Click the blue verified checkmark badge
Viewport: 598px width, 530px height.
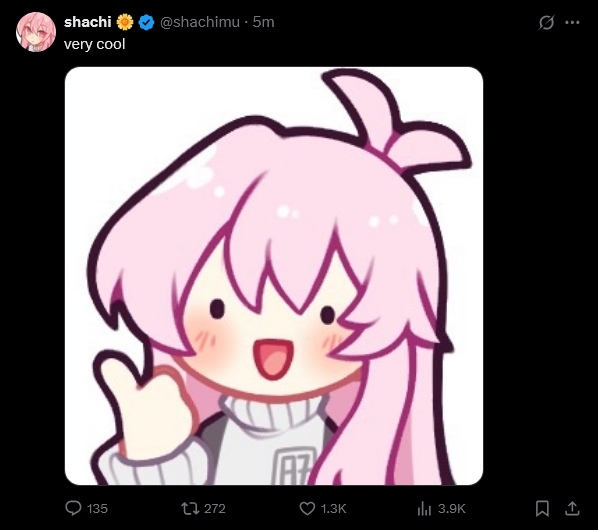click(x=146, y=22)
